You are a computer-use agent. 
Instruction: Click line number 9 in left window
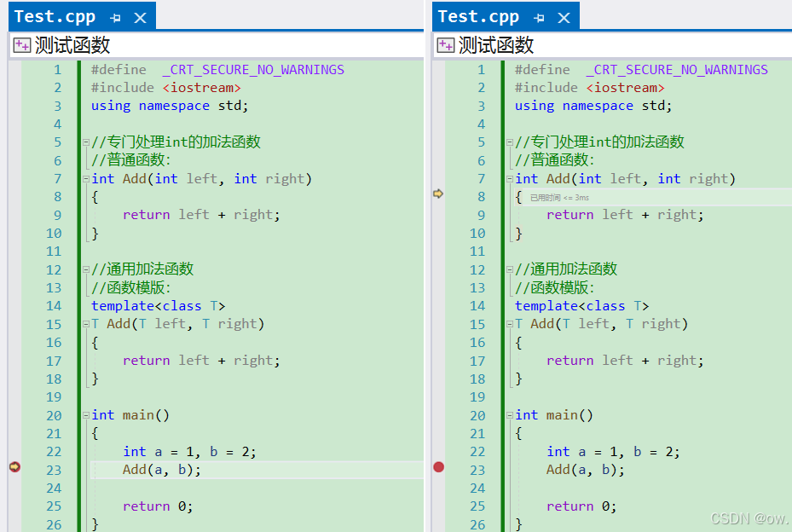(x=58, y=215)
